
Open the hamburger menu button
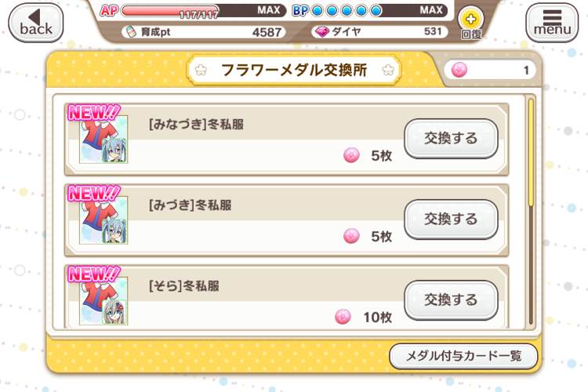coord(552,23)
